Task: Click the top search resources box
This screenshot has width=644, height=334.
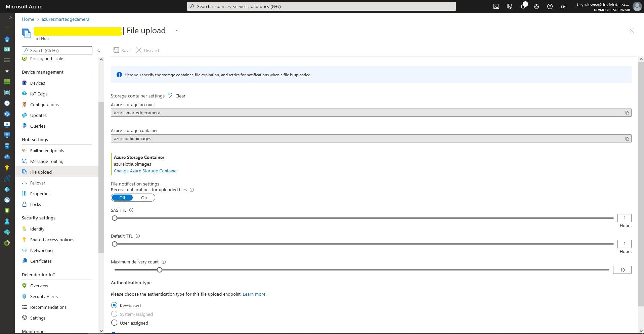Action: point(321,6)
